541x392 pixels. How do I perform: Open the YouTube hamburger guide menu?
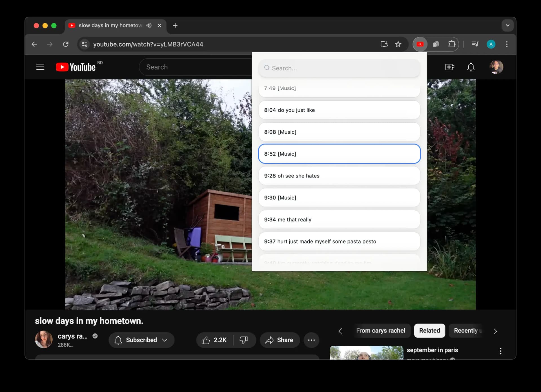pos(40,67)
